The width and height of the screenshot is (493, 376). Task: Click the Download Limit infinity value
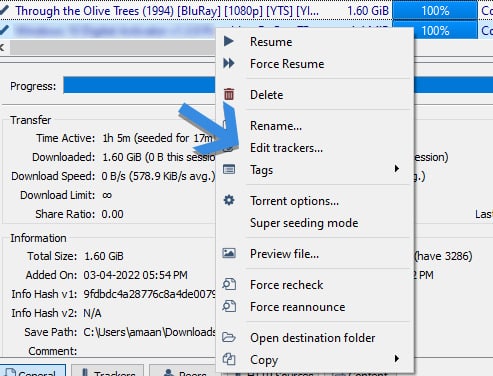pyautogui.click(x=107, y=195)
